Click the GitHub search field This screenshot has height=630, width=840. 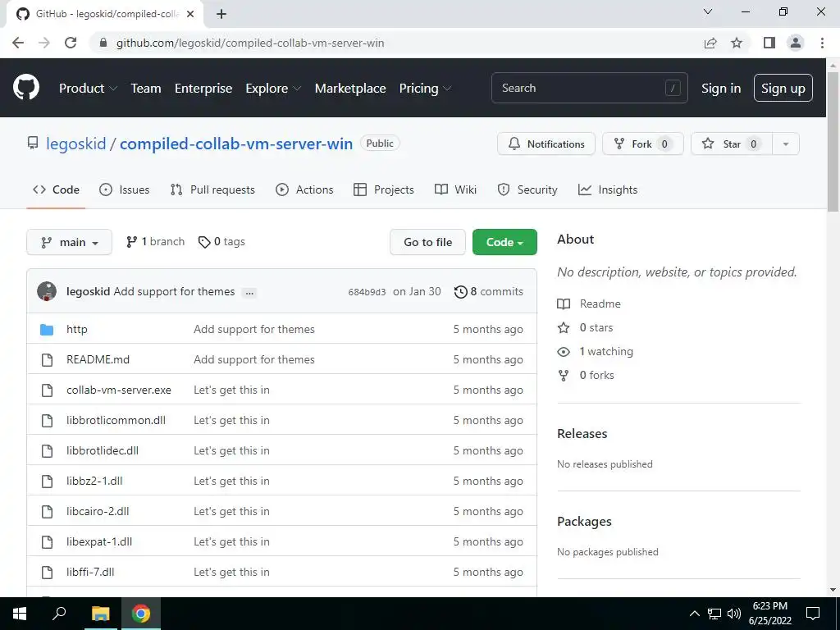(589, 88)
